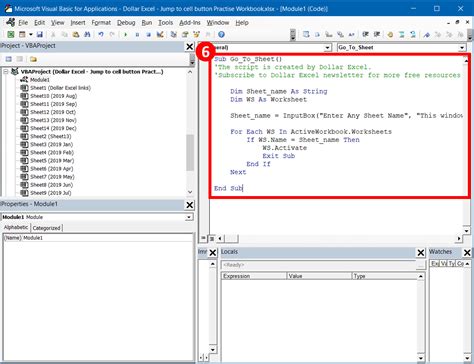Collapse the VBAProject tree node
The height and width of the screenshot is (364, 474).
(6, 72)
